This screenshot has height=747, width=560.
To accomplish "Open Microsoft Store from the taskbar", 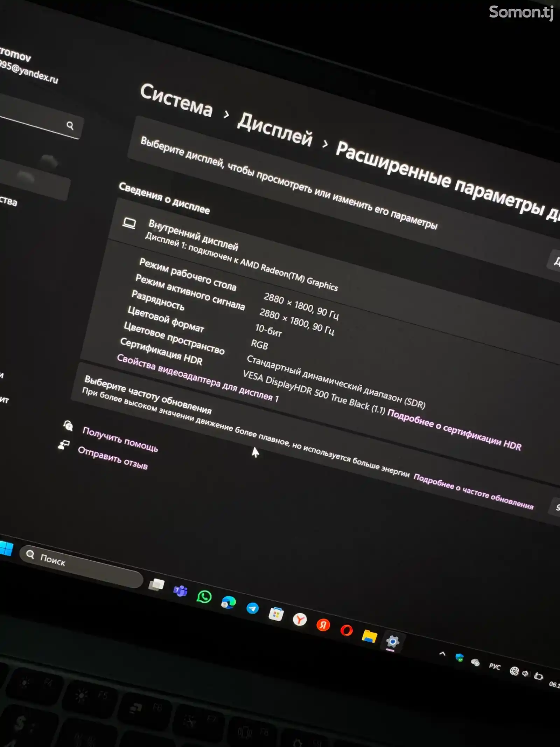I will (276, 614).
